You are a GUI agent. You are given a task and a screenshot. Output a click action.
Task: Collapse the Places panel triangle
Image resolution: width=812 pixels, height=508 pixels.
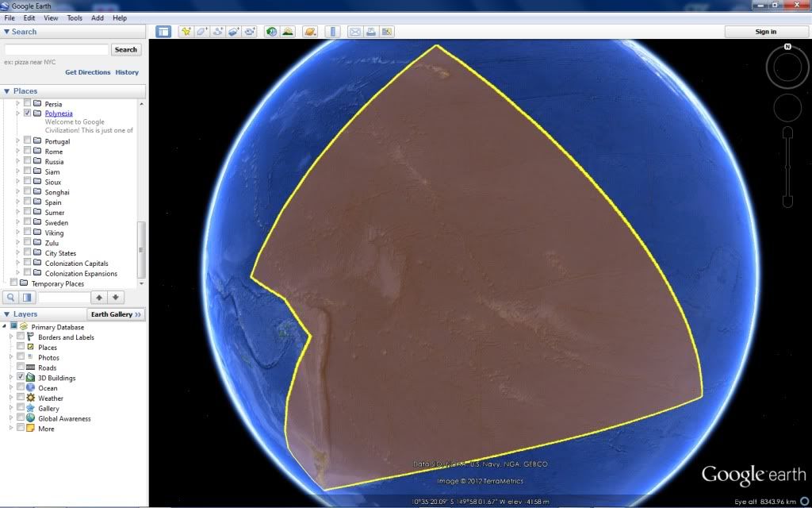click(6, 90)
